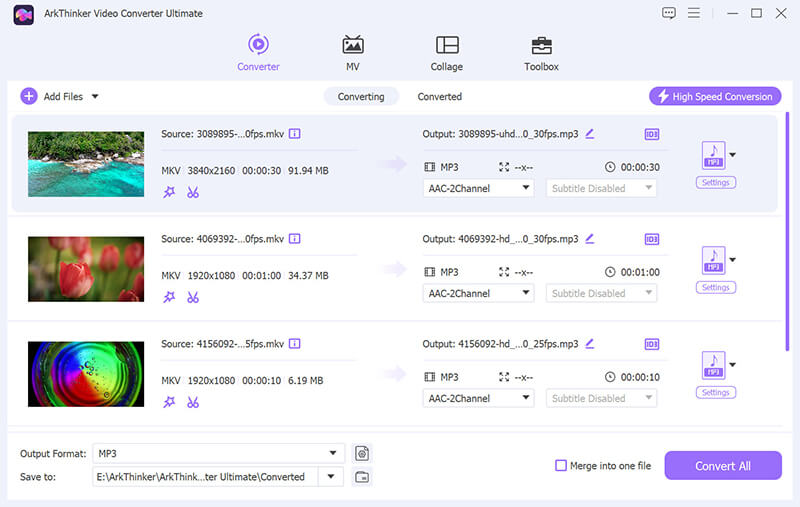Open Subtitle Disabled dropdown for 4156092 file
The width and height of the screenshot is (800, 507).
[601, 398]
